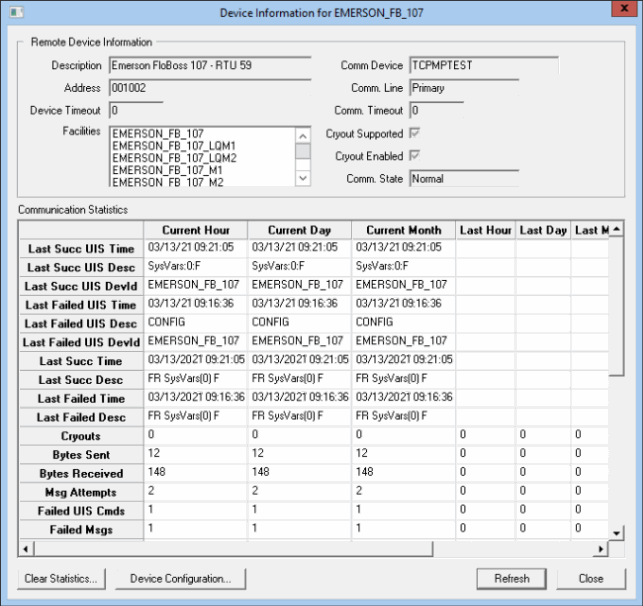The width and height of the screenshot is (643, 606).
Task: Click the horizontal scrollbar thumb of statistics
Action: [x=233, y=549]
